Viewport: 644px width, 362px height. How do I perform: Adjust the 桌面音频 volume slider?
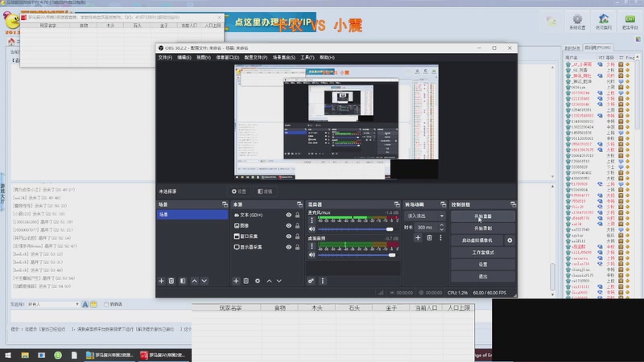[x=357, y=255]
